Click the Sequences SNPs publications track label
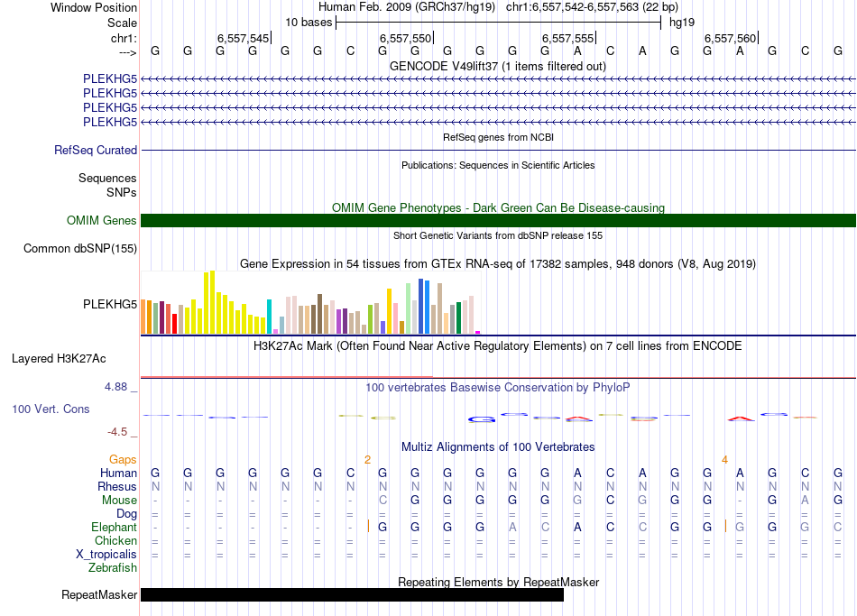This screenshot has width=857, height=616. [107, 186]
